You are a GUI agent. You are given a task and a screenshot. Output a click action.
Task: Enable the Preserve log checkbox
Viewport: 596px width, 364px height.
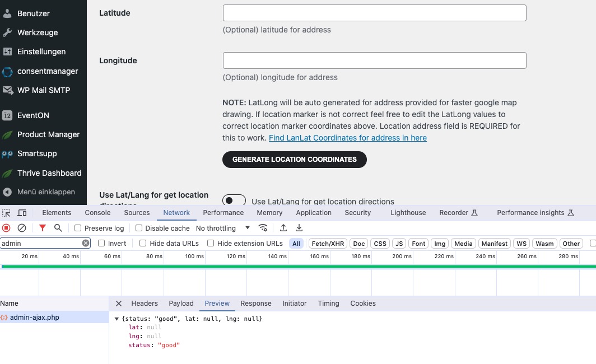click(77, 228)
